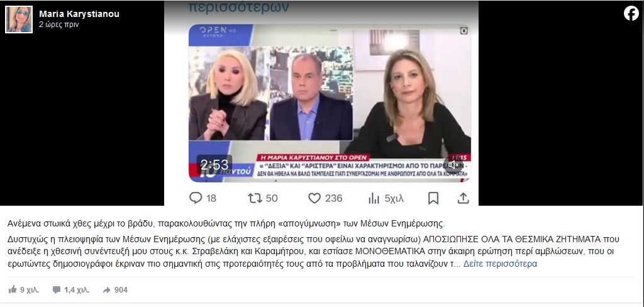Play the embedded OPEN TV video

[330, 103]
